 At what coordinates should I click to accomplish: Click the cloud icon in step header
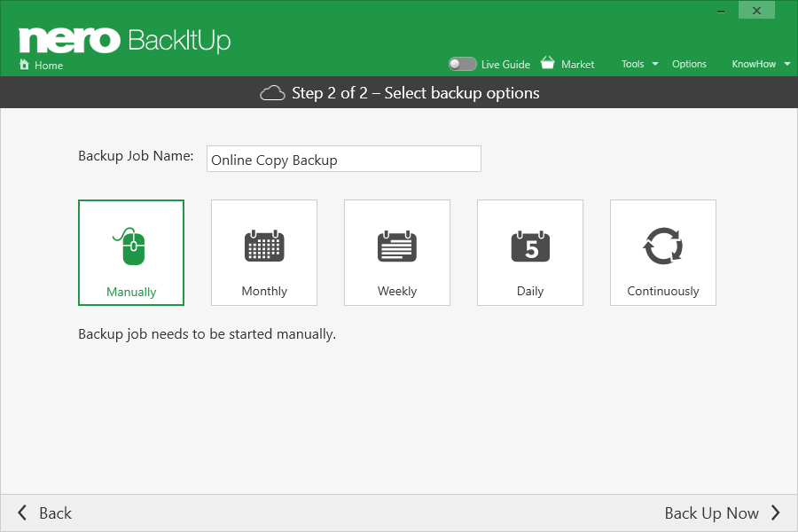pyautogui.click(x=272, y=93)
